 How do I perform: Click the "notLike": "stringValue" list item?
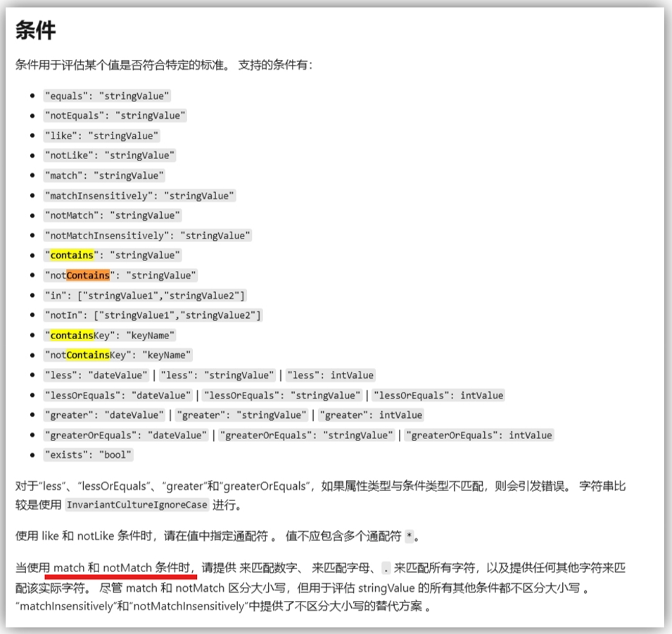point(110,155)
